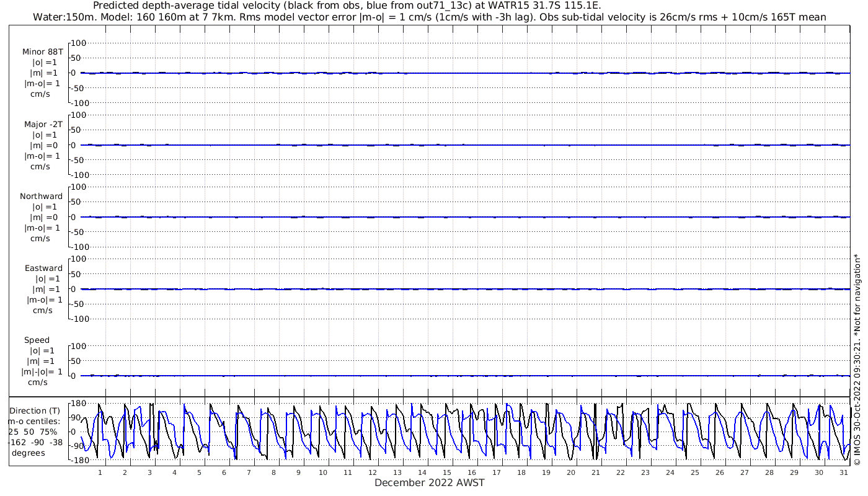The height and width of the screenshot is (496, 868).
Task: Click the "degrees" unit label
Action: tap(28, 453)
